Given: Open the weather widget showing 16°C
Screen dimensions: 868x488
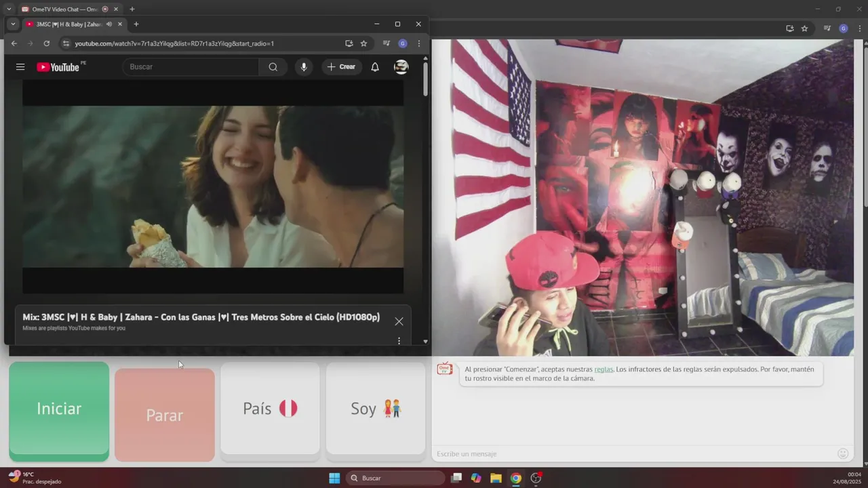Looking at the screenshot, I should [34, 478].
